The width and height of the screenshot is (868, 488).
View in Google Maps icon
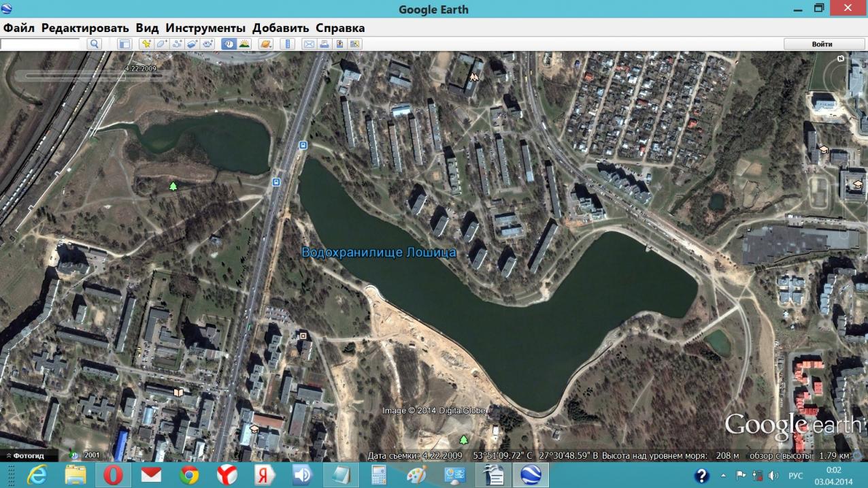point(354,44)
